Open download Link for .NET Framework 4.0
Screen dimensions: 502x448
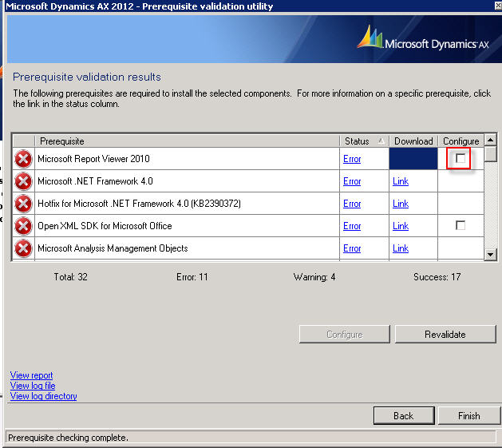pyautogui.click(x=401, y=181)
